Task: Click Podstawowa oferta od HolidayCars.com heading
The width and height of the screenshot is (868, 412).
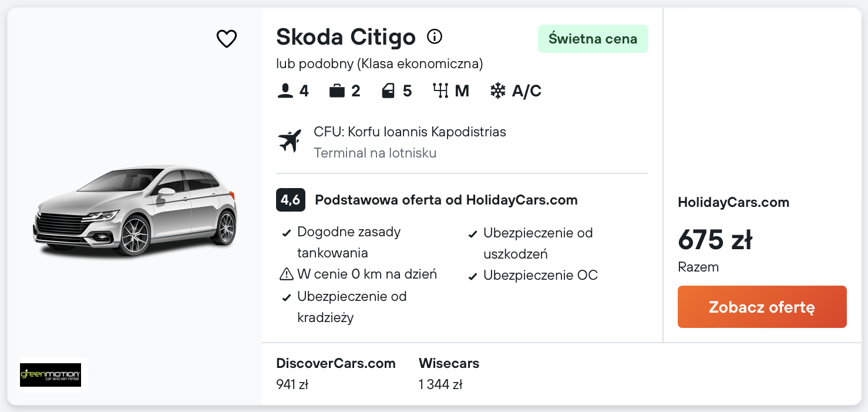Action: tap(446, 200)
